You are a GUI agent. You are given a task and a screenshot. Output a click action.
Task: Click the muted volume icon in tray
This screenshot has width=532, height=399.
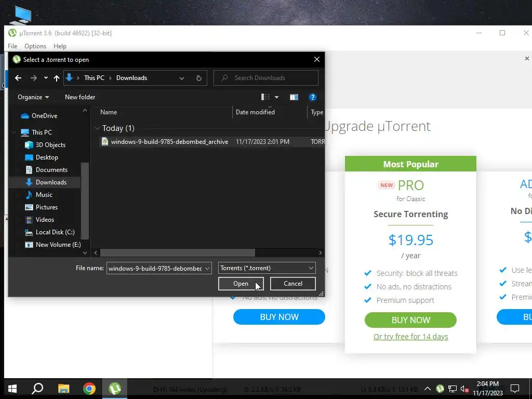[464, 389]
